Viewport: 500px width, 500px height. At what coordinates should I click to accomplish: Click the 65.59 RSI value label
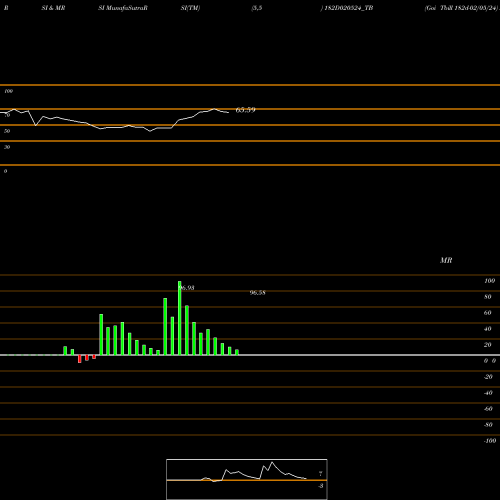[245, 110]
